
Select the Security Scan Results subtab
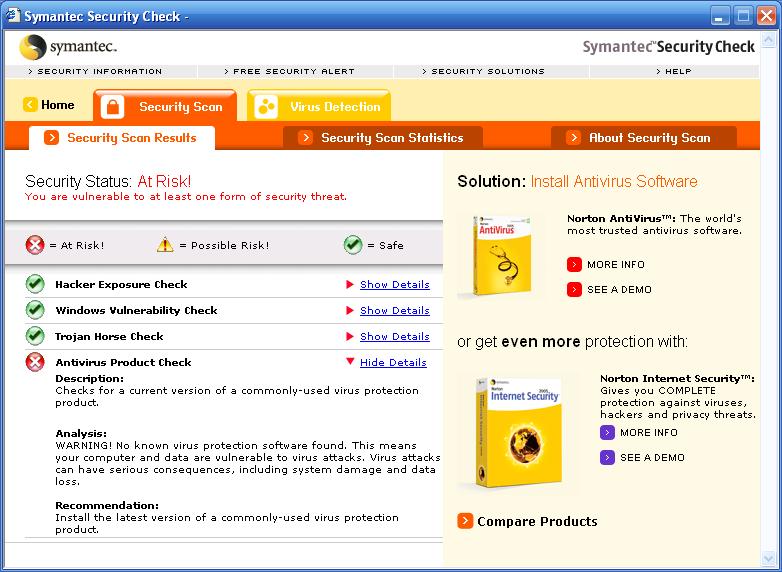122,138
